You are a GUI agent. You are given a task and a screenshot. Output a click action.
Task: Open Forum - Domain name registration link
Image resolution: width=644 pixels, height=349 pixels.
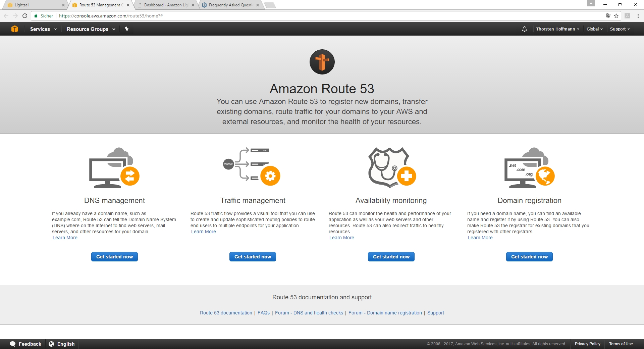click(385, 313)
